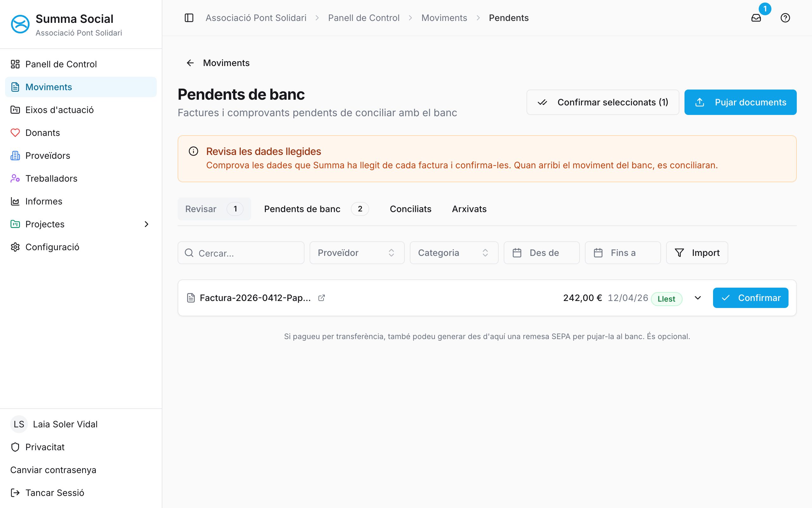
Task: Click the 12/04/26 date
Action: 628,298
